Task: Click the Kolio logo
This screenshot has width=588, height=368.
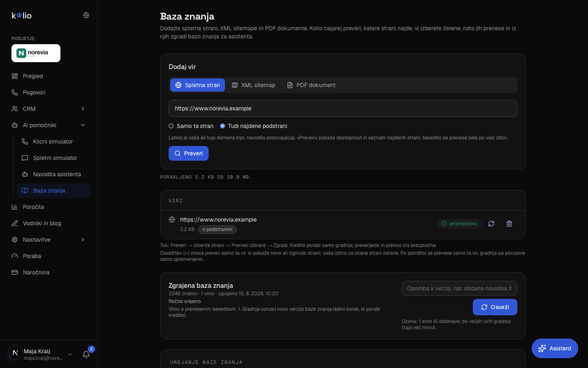Action: coord(22,16)
